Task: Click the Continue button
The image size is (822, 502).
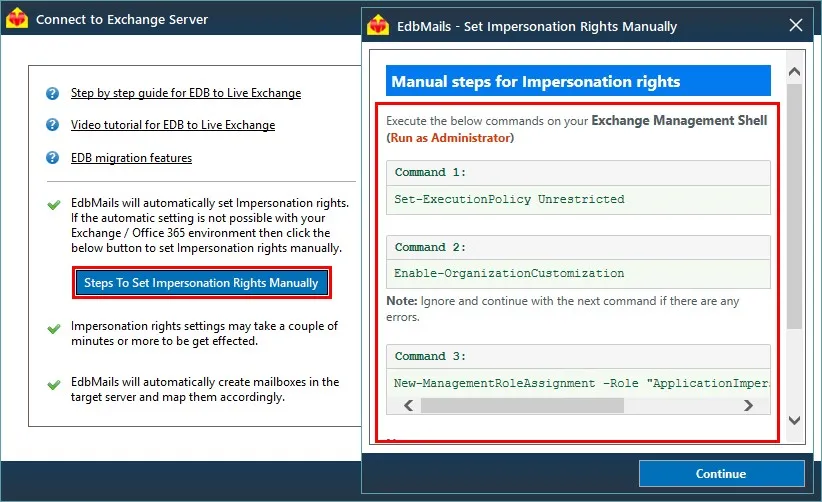Action: (721, 474)
